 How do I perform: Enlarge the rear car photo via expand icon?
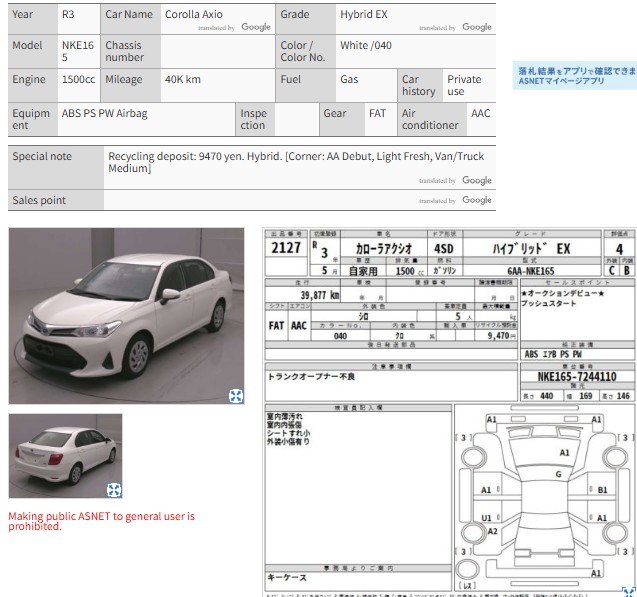[114, 490]
